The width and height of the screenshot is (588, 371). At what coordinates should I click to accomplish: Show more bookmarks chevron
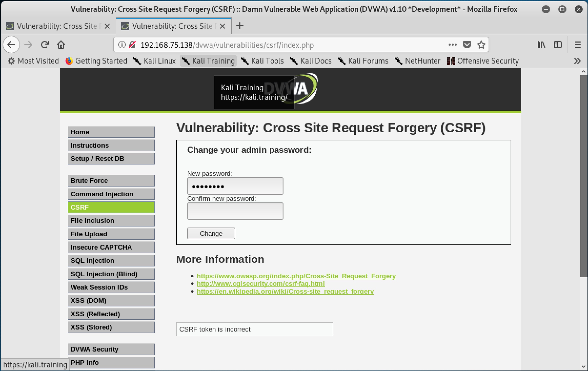point(577,61)
